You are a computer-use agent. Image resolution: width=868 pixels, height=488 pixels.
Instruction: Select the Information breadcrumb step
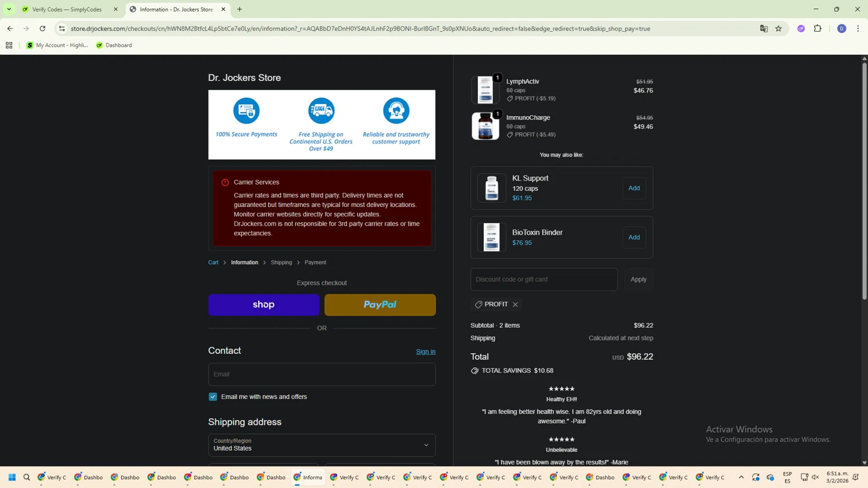pyautogui.click(x=245, y=263)
